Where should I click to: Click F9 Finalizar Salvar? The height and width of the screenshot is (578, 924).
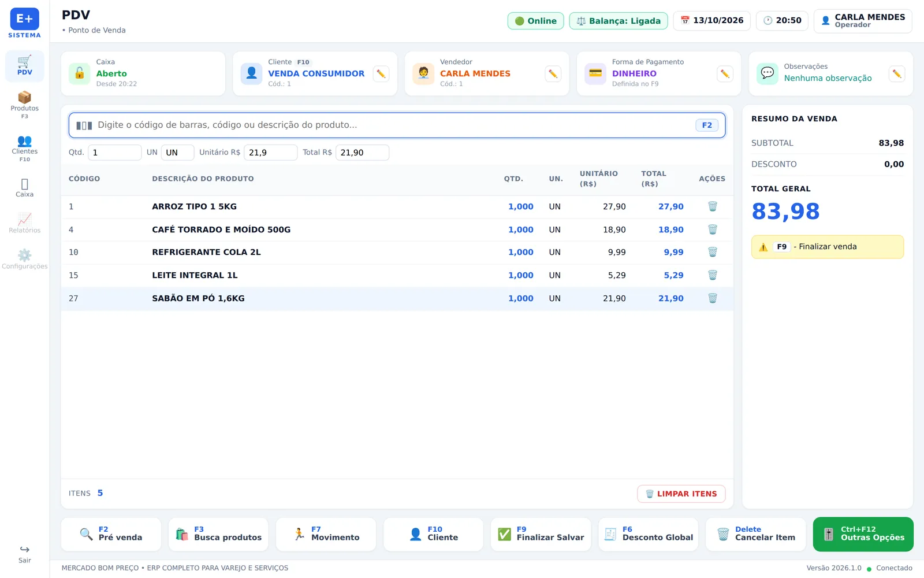tap(541, 534)
